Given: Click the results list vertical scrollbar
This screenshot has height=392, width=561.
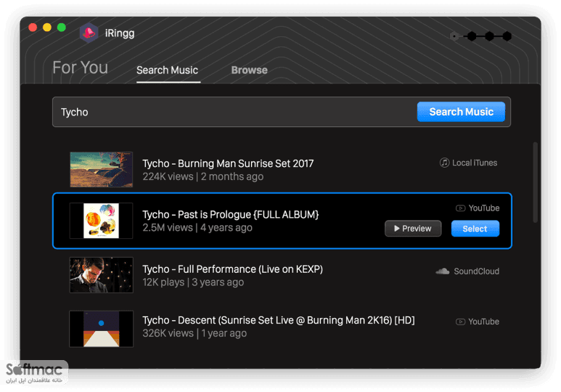Looking at the screenshot, I should coord(536,183).
